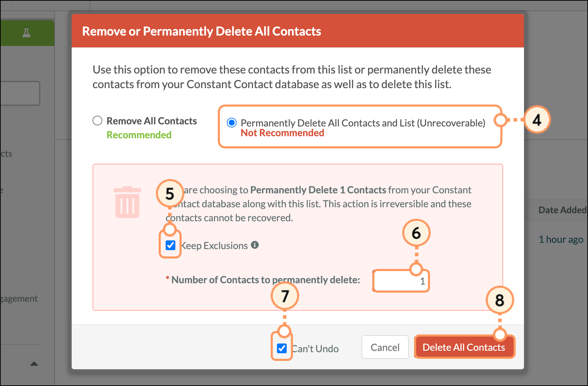Viewport: 588px width, 386px height.
Task: Click the '1 hour ago' entry
Action: (x=561, y=240)
